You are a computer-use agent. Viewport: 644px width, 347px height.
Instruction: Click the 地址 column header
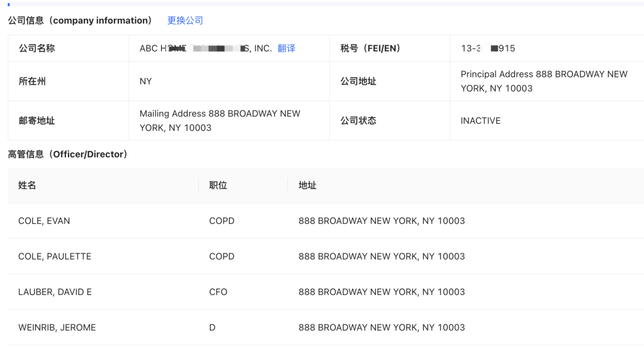pos(307,185)
